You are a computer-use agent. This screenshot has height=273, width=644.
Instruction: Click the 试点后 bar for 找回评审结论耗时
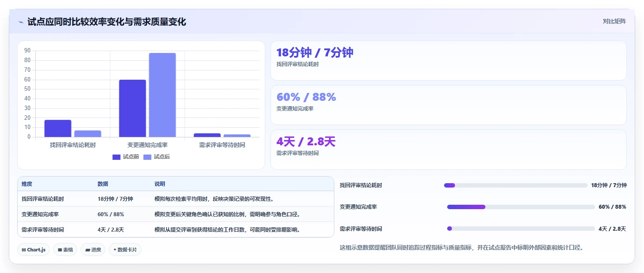tap(88, 133)
